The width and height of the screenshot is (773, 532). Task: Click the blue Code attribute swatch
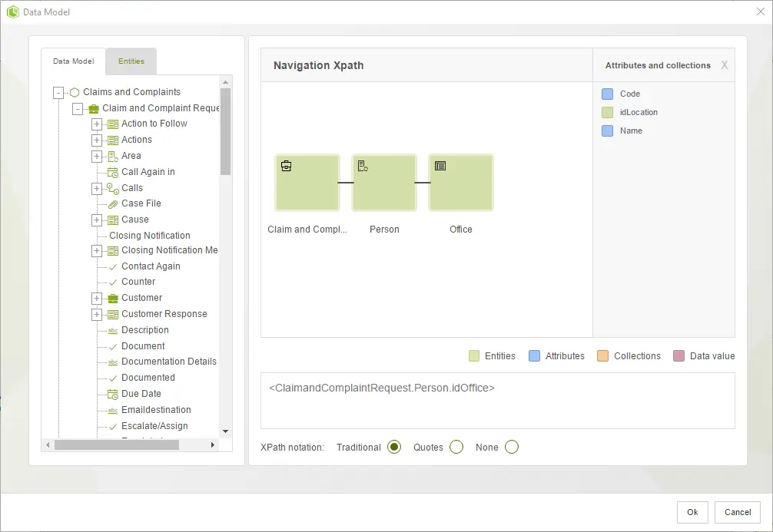(x=607, y=94)
